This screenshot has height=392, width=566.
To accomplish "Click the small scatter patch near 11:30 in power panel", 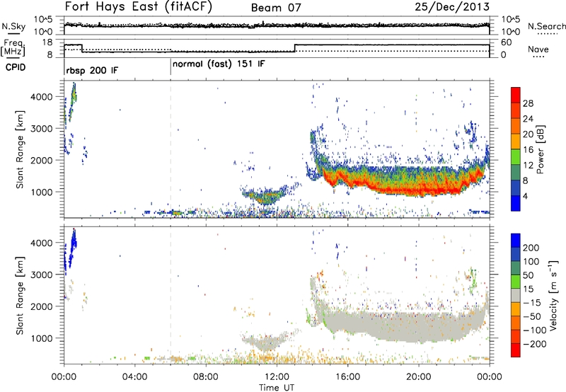I will (x=267, y=197).
